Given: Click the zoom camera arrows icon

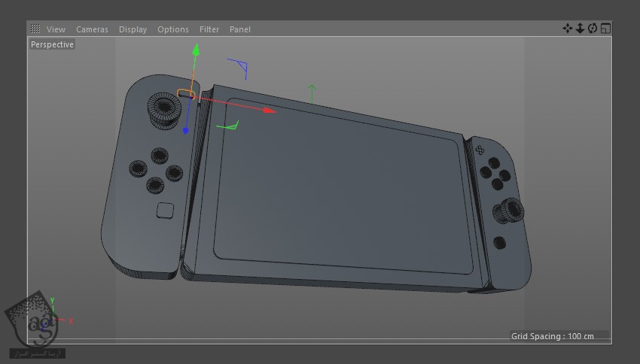Looking at the screenshot, I should pyautogui.click(x=580, y=28).
